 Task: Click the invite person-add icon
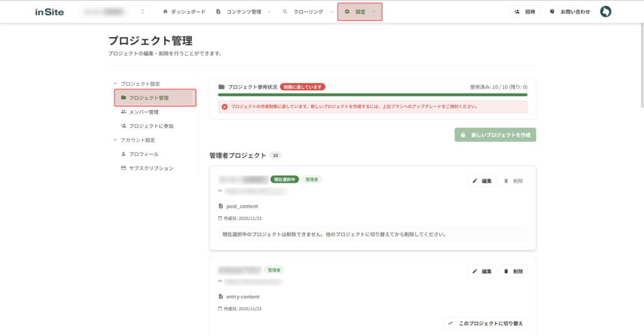tap(517, 11)
